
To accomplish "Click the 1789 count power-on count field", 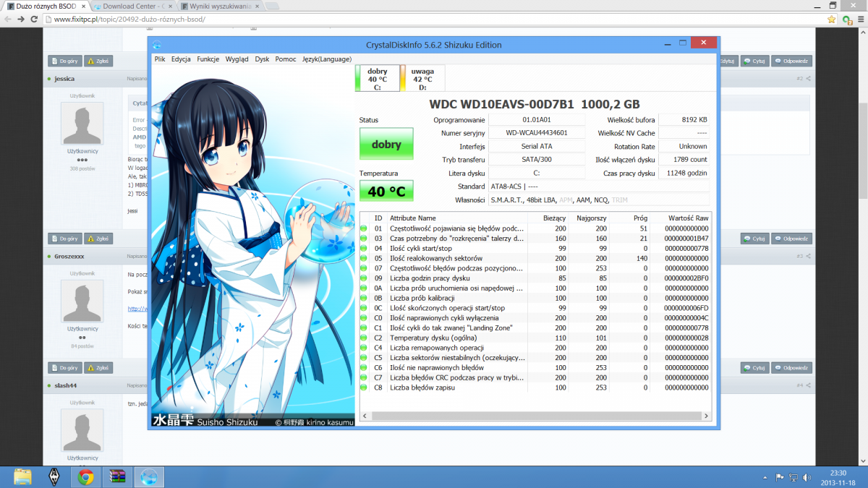I will coord(684,160).
